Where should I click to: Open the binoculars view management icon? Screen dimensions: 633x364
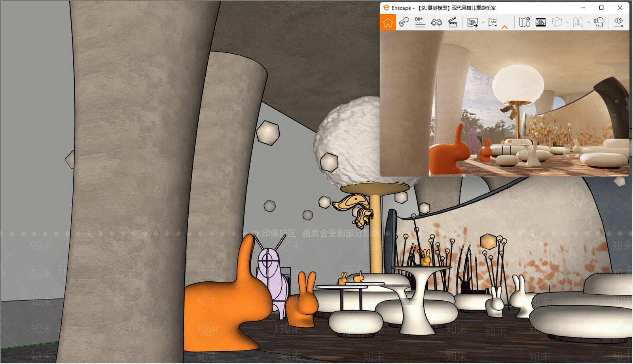tap(436, 23)
